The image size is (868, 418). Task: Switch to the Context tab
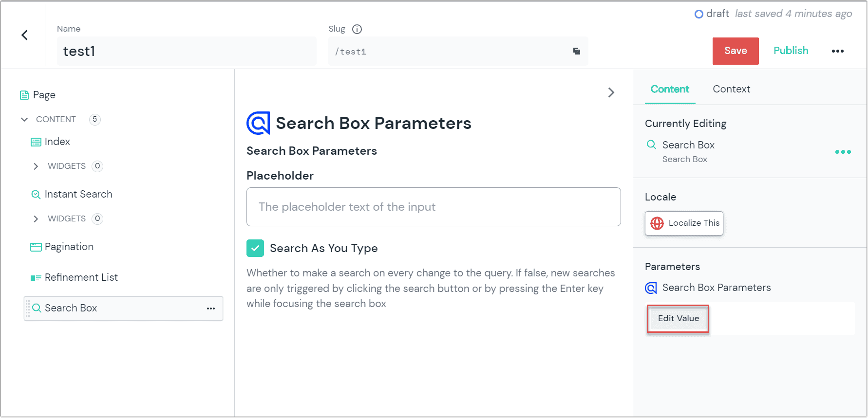click(731, 89)
